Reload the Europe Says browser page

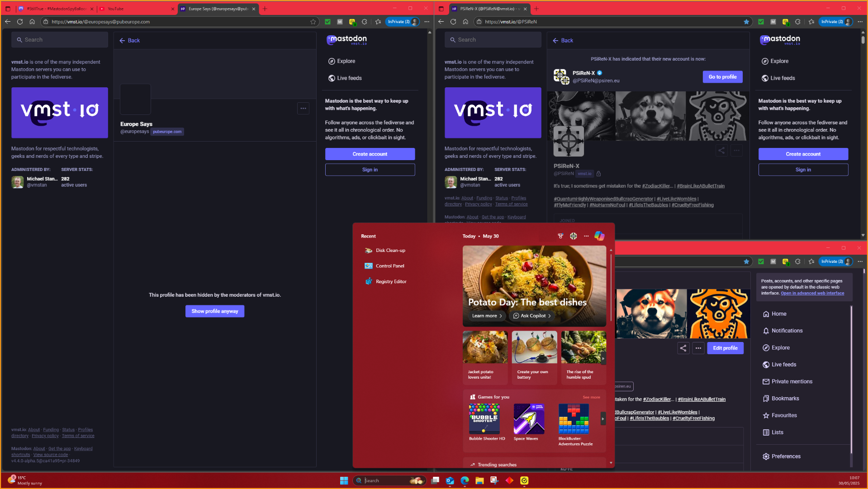(x=20, y=22)
